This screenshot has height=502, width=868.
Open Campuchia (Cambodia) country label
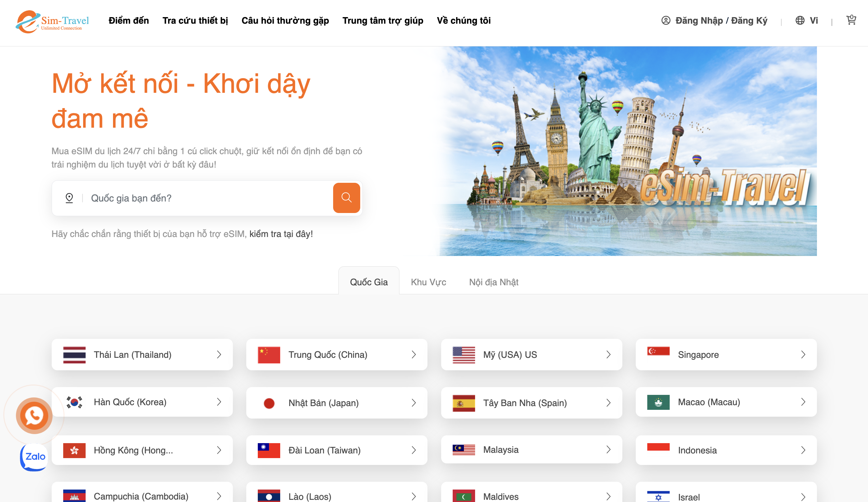141,496
